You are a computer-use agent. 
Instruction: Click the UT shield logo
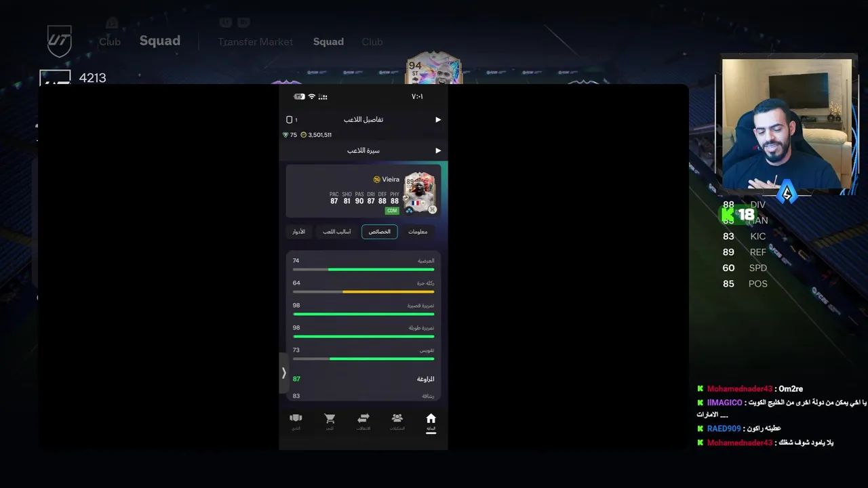(x=59, y=41)
